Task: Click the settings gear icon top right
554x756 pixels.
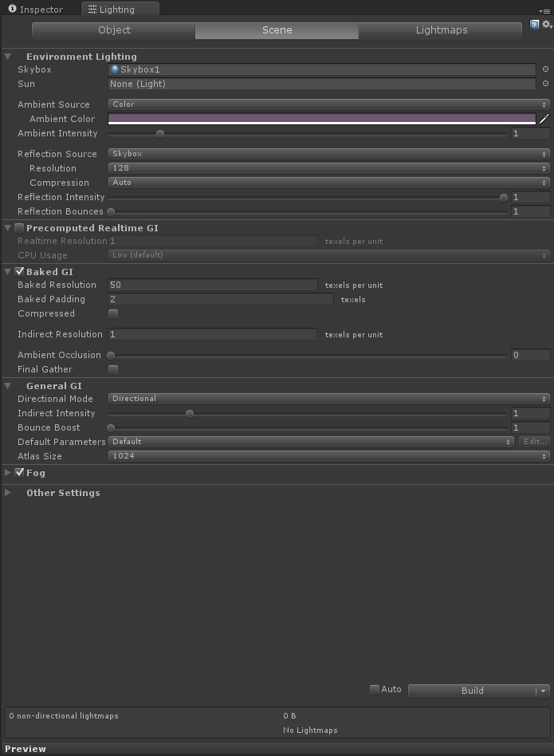Action: [x=545, y=24]
